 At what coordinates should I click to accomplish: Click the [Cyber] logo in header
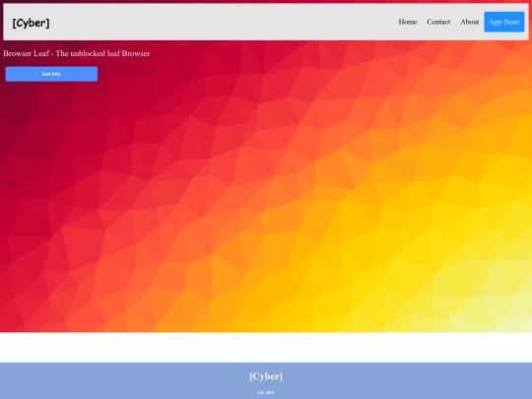[31, 23]
